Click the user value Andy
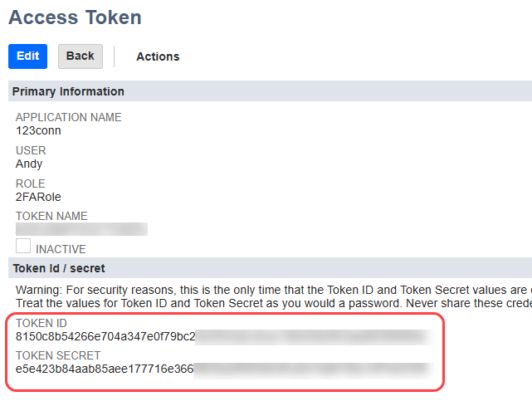 point(29,164)
